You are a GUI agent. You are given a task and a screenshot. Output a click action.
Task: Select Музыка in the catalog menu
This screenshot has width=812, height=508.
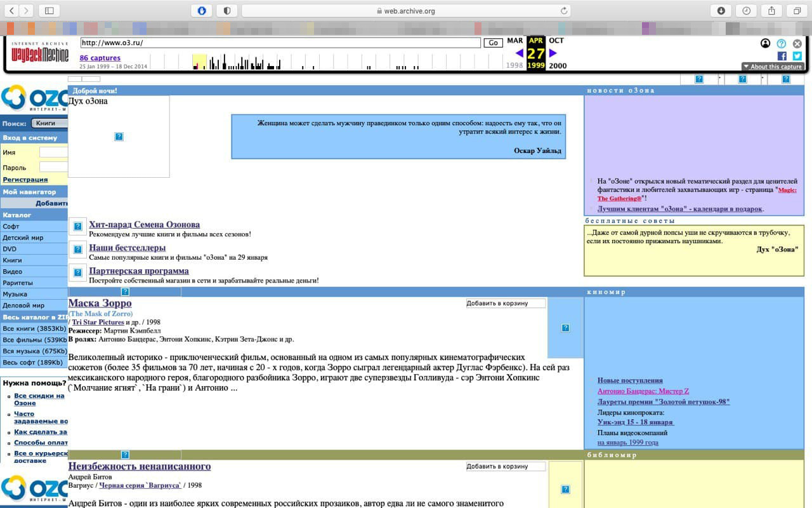[34, 294]
